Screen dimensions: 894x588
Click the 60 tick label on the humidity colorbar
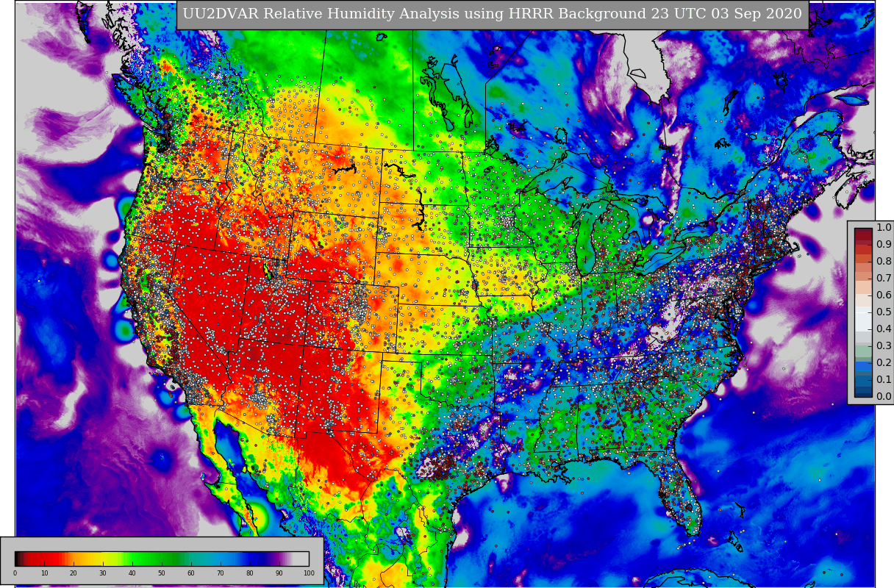click(191, 573)
